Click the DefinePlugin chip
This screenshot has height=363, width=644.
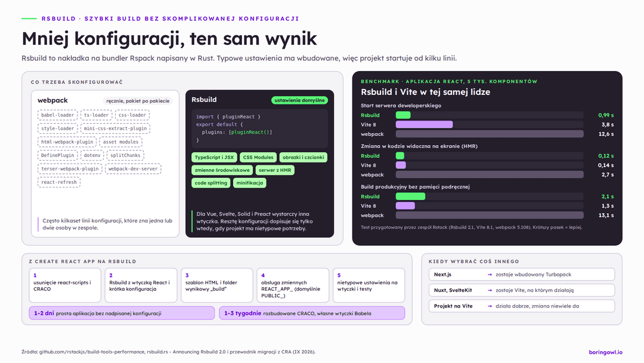57,155
